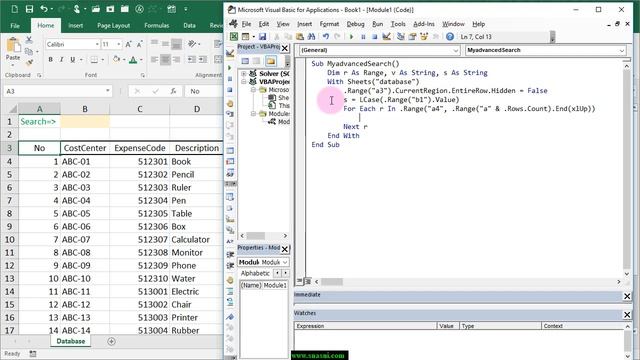Click the Reset stop icon in VBA toolbar
640x360 pixels.
click(374, 37)
